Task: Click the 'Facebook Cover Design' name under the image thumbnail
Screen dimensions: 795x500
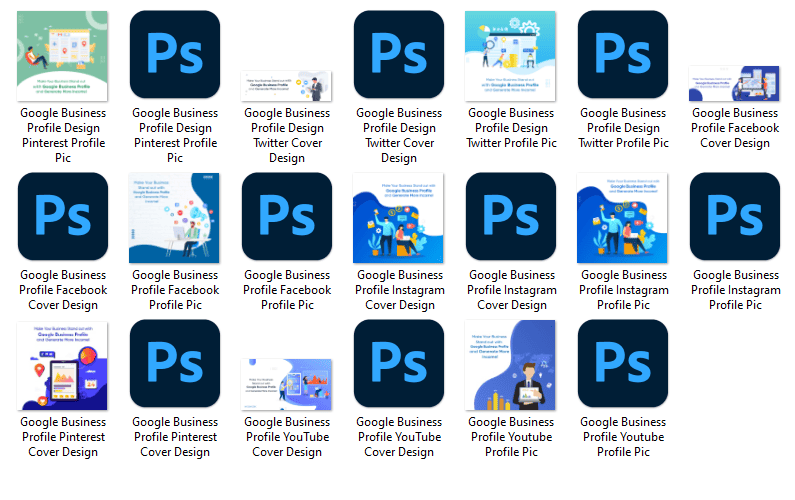Action: [x=735, y=128]
